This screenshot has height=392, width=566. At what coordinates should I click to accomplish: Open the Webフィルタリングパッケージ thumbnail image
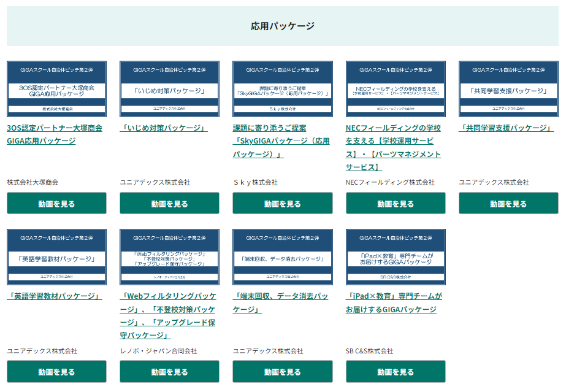pyautogui.click(x=170, y=257)
